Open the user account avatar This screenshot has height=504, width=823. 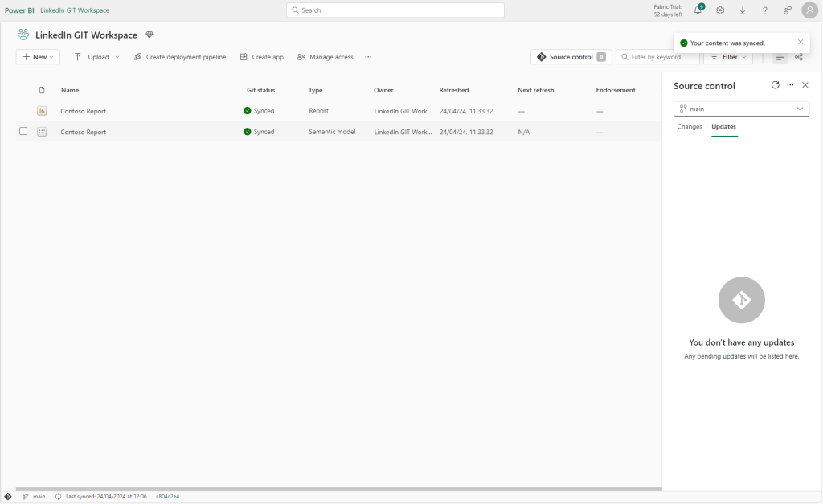coord(809,10)
